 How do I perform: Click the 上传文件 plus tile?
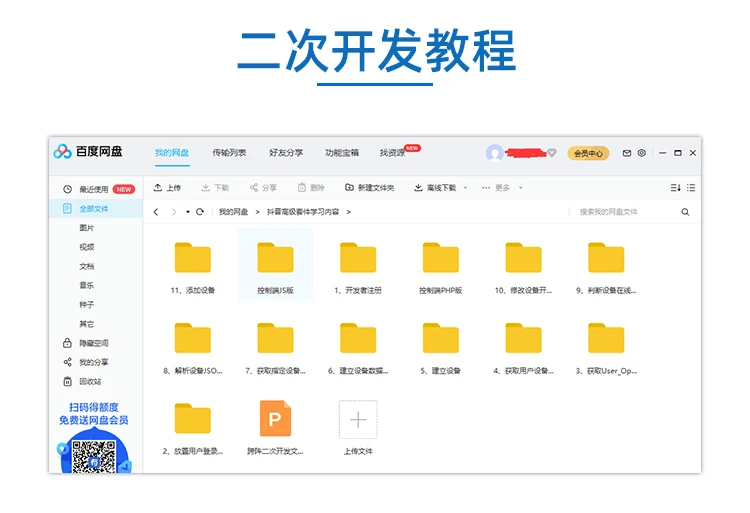tap(358, 419)
